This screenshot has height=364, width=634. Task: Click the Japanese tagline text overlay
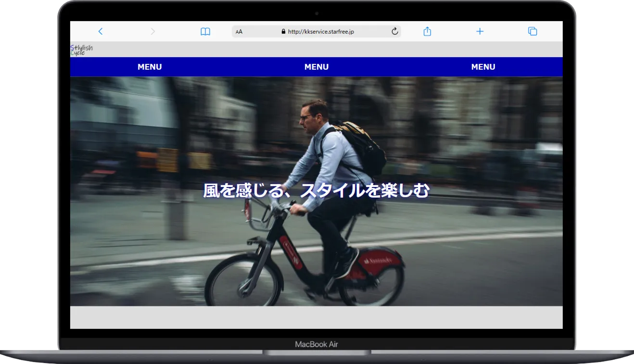pyautogui.click(x=316, y=190)
